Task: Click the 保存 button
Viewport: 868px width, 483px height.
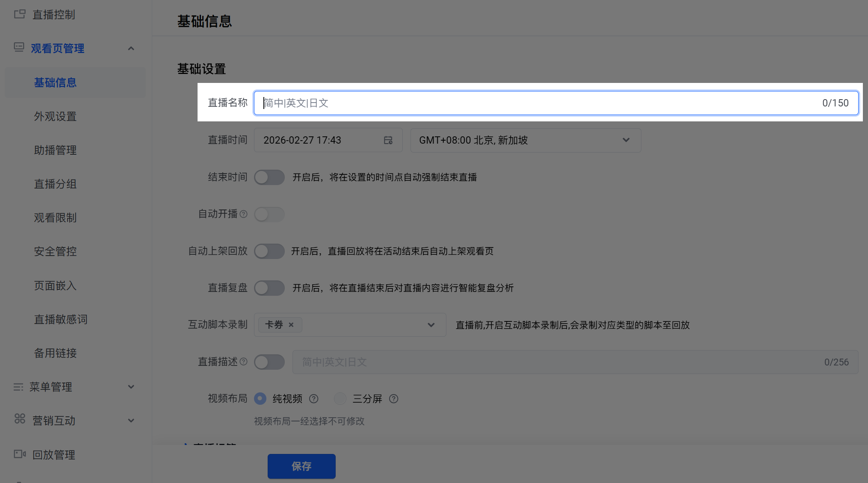Action: click(x=301, y=466)
